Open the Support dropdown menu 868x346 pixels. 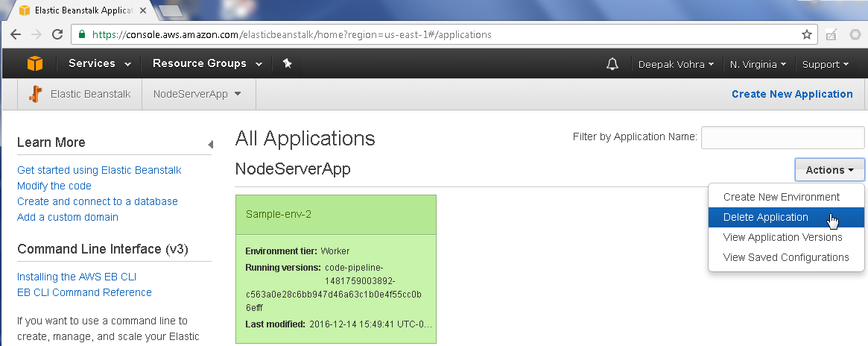[826, 64]
